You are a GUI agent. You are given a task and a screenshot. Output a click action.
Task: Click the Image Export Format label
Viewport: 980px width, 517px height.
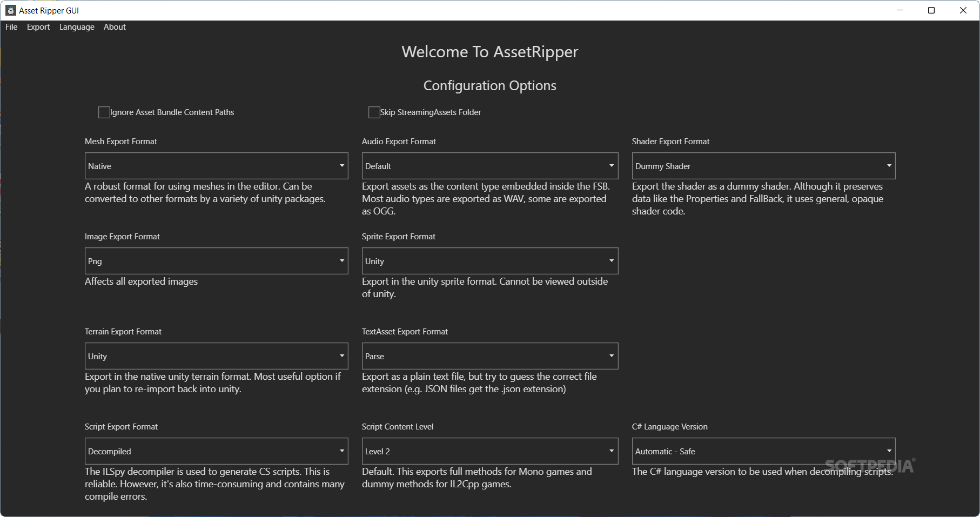[x=122, y=237]
